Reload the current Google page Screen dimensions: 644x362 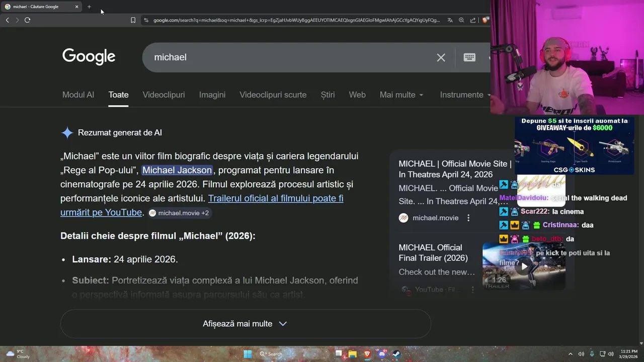27,20
